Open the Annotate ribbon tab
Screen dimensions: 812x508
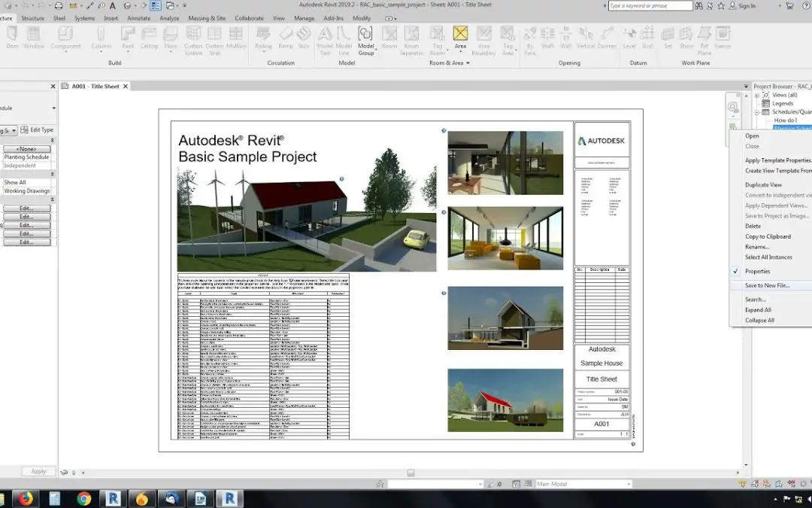[x=138, y=18]
